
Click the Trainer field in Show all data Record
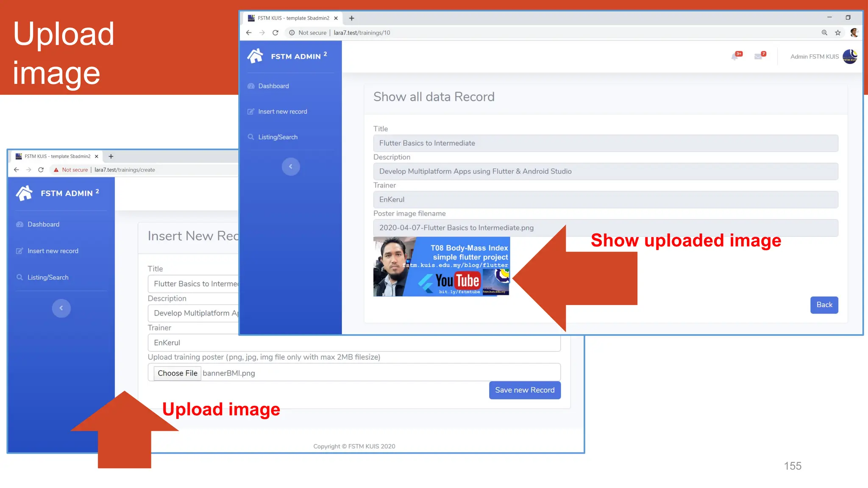pyautogui.click(x=606, y=200)
